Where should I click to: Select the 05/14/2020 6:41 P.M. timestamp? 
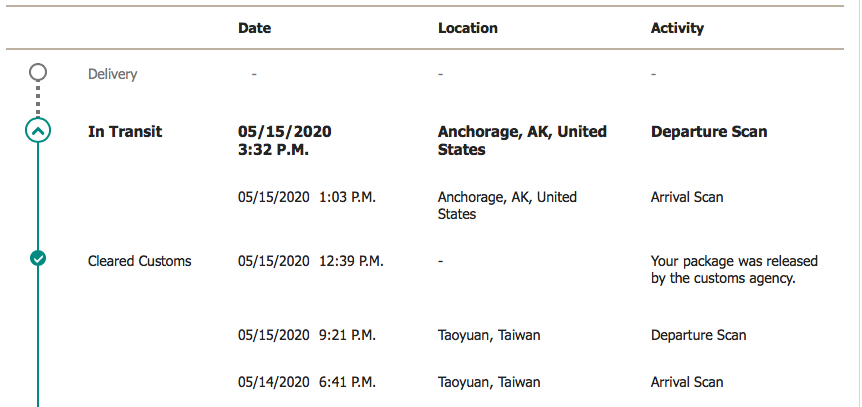pos(307,382)
